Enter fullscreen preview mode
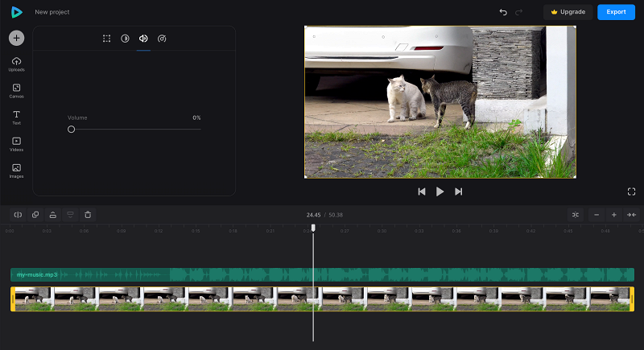The height and width of the screenshot is (350, 644). (632, 191)
